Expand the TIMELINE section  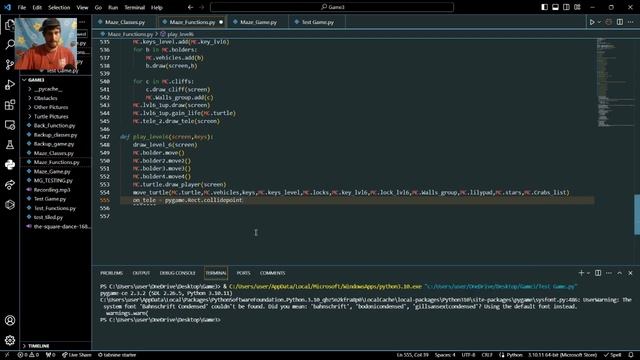(38, 346)
